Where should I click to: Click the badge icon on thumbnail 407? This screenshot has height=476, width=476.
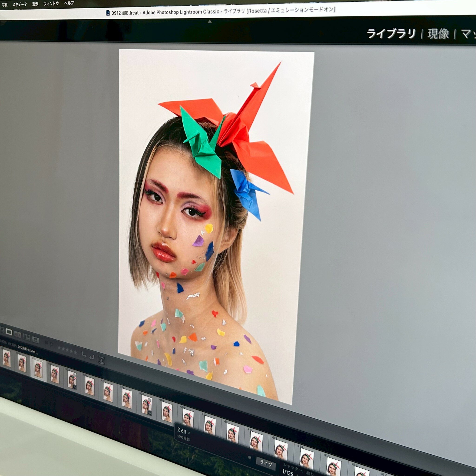click(149, 413)
